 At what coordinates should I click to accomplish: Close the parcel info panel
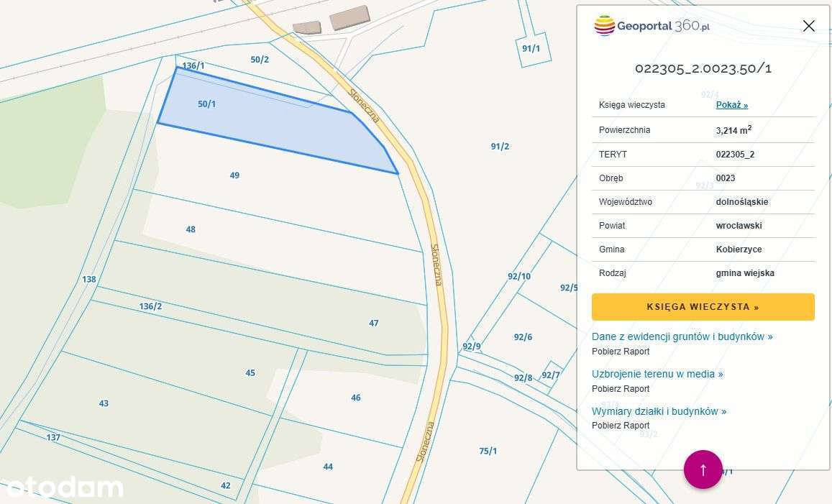809,26
